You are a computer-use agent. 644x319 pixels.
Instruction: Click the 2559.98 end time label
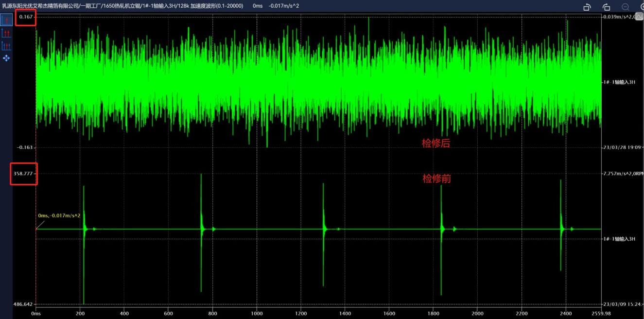click(602, 314)
